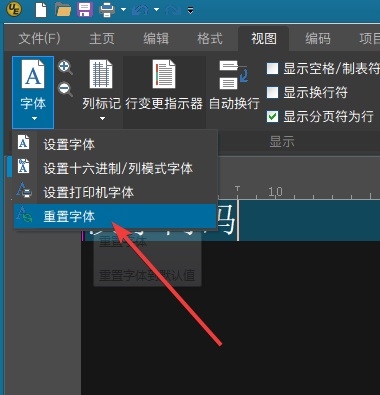
Task: Click the 显示 ribbon group label
Action: coord(282,142)
